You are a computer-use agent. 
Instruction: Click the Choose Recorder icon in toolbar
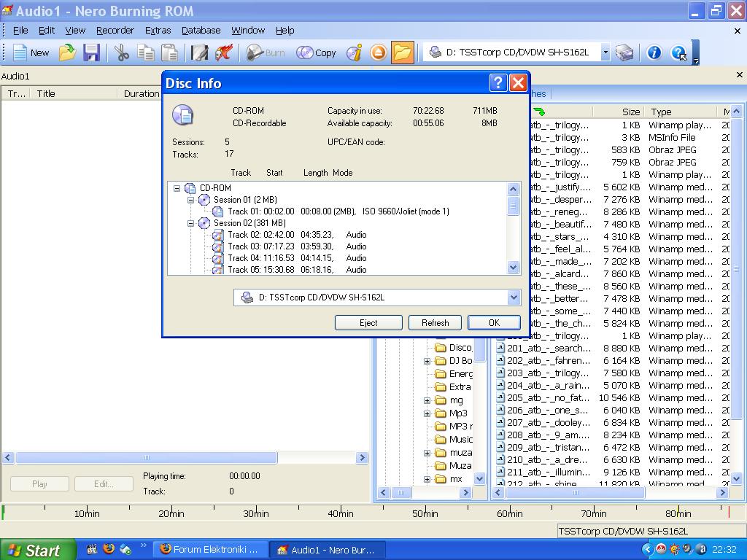pyautogui.click(x=624, y=52)
